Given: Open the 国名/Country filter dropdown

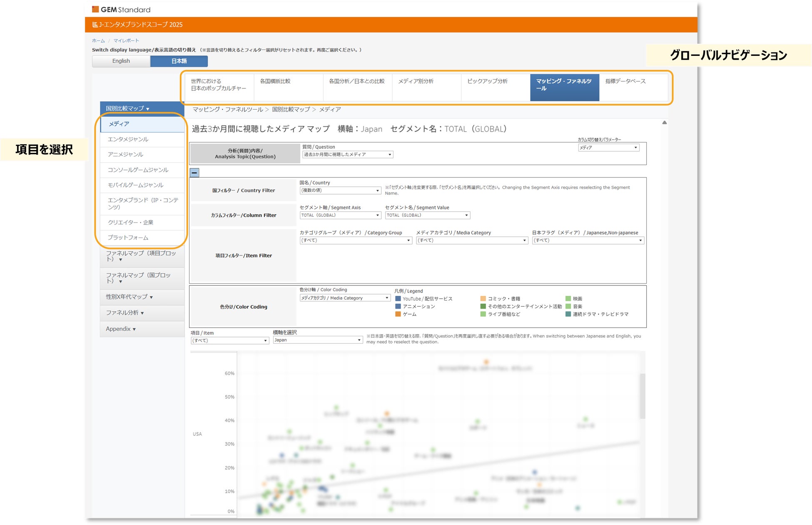Looking at the screenshot, I should pyautogui.click(x=340, y=190).
